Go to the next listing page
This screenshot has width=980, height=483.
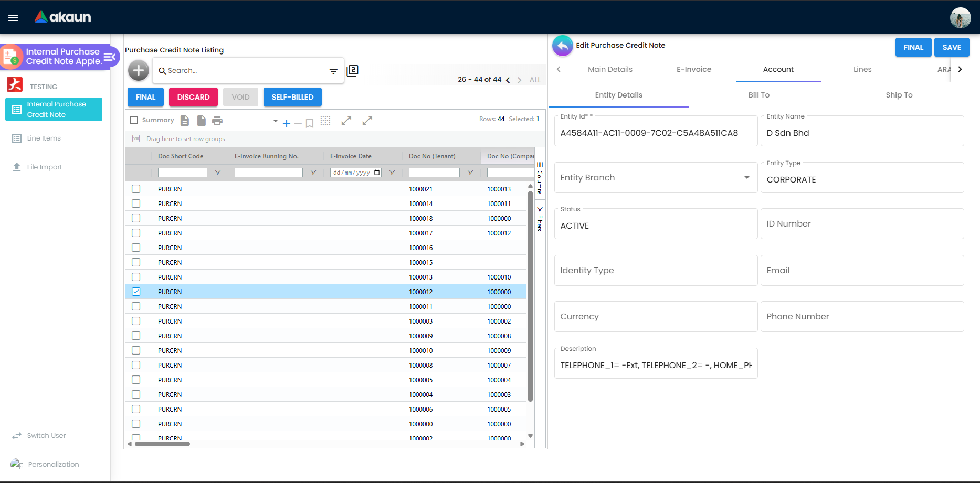point(520,80)
